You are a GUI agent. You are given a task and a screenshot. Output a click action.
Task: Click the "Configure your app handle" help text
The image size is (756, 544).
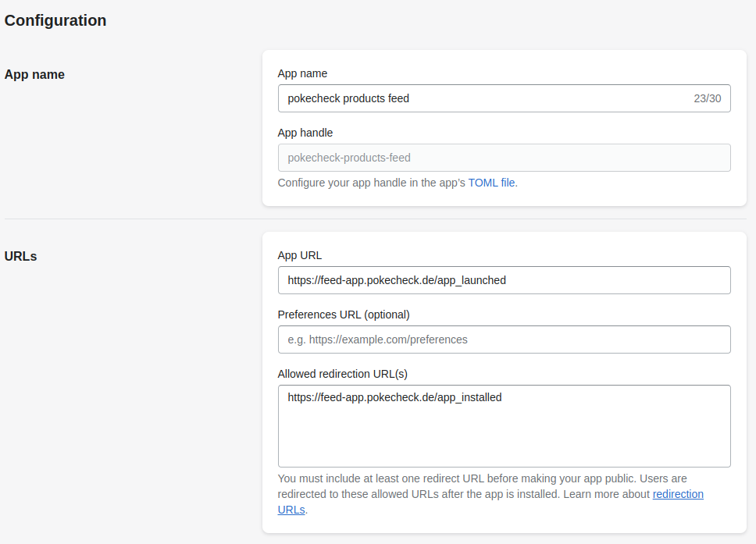372,183
